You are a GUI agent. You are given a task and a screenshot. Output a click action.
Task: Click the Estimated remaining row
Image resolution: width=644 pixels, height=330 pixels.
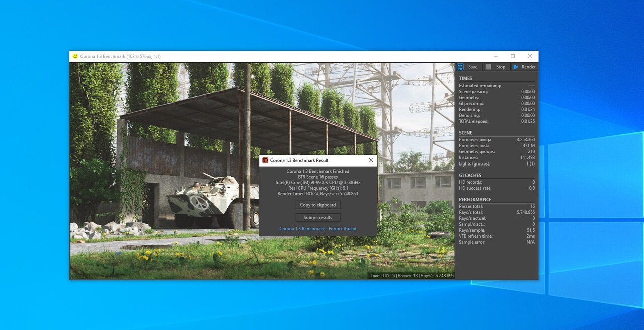coord(497,86)
